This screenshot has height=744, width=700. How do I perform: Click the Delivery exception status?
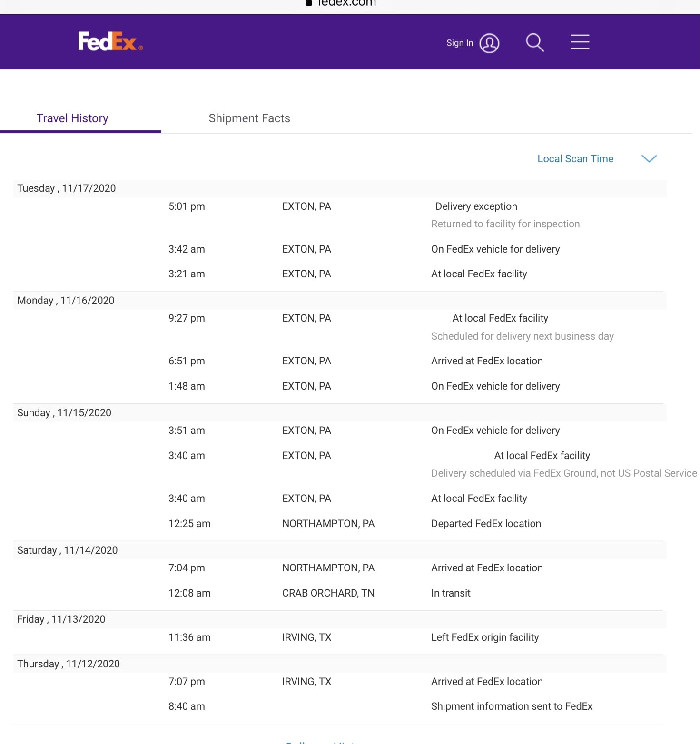(x=476, y=206)
